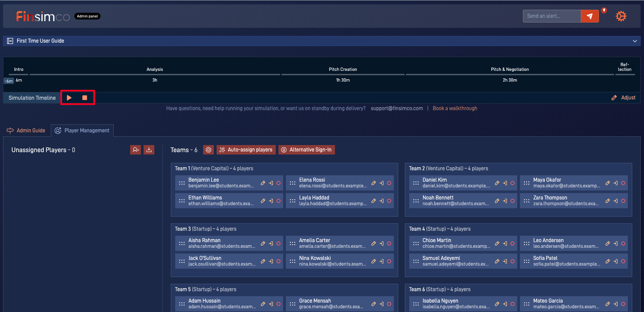Viewport: 644px width, 312px height.
Task: Edit Adam Hussain with the pencil icon
Action: tap(263, 304)
